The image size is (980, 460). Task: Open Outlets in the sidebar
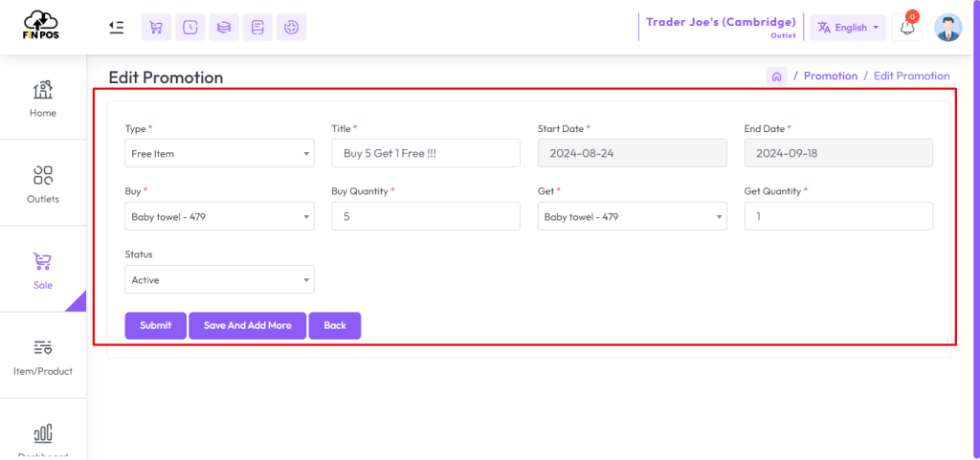42,183
